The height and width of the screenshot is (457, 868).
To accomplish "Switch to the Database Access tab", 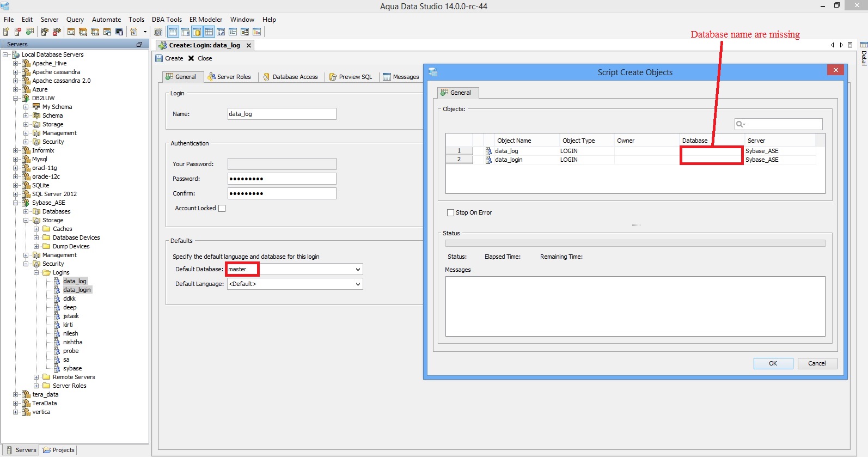I will (290, 77).
